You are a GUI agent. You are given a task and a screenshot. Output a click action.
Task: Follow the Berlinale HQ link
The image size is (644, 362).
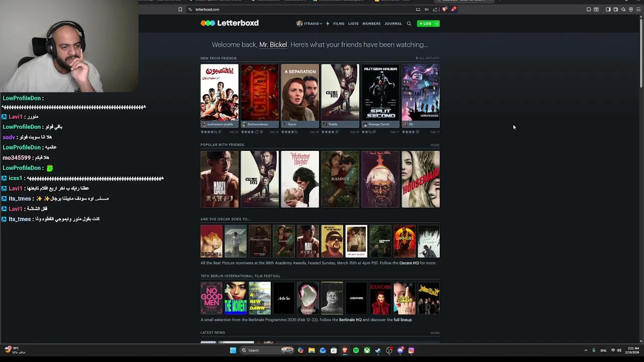pos(350,320)
